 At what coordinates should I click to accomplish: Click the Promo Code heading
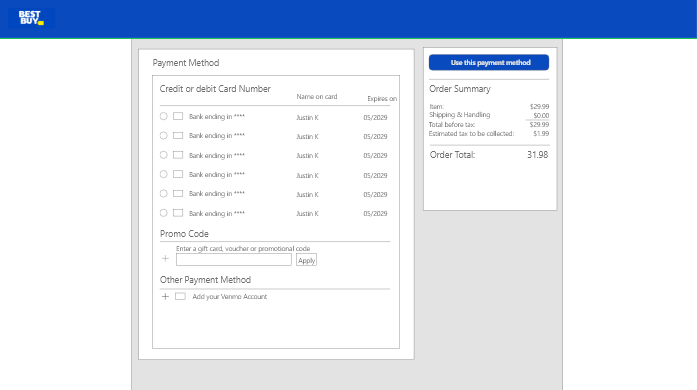pos(184,233)
